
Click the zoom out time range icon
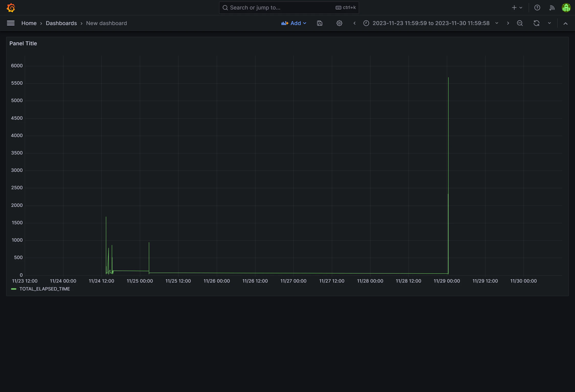520,23
